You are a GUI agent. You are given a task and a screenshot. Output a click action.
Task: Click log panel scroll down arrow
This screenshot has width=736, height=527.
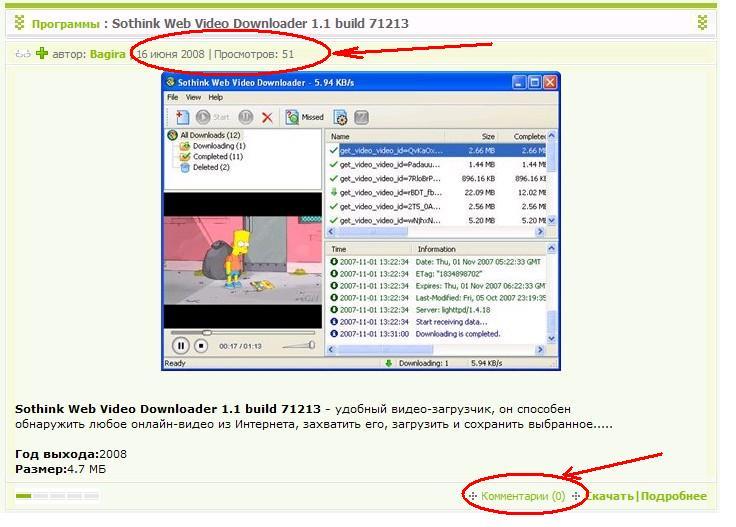(x=552, y=338)
